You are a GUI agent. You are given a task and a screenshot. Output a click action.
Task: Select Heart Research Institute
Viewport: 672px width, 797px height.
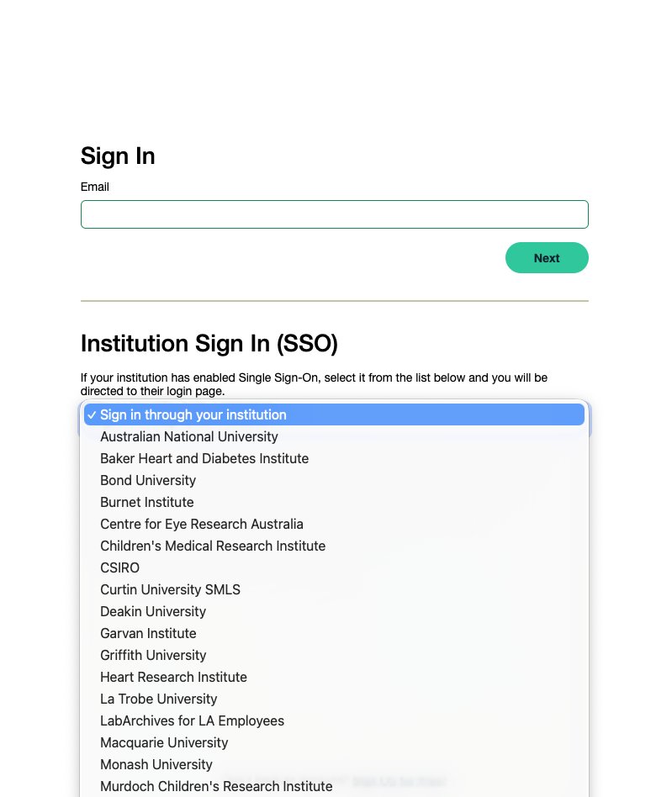point(174,677)
